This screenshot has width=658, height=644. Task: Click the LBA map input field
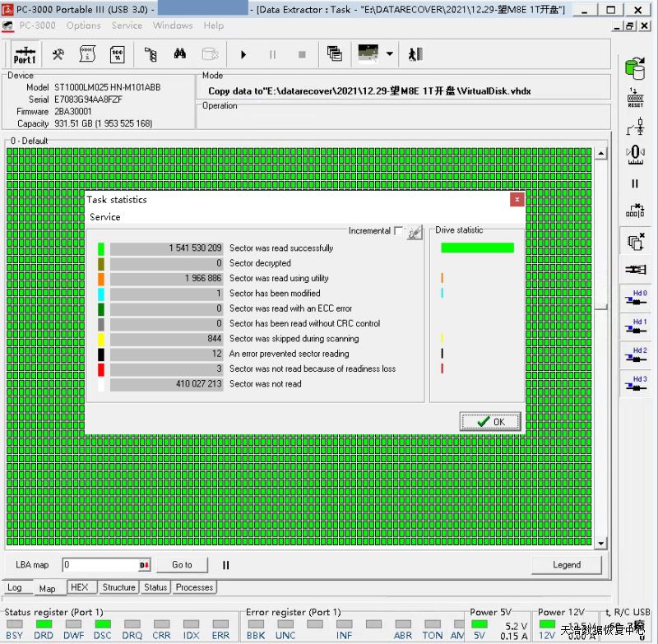100,565
